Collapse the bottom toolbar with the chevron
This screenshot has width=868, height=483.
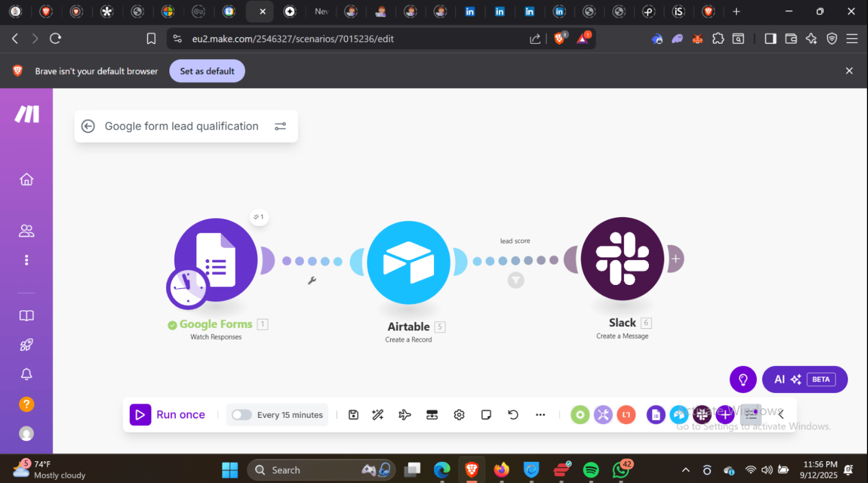pyautogui.click(x=781, y=415)
